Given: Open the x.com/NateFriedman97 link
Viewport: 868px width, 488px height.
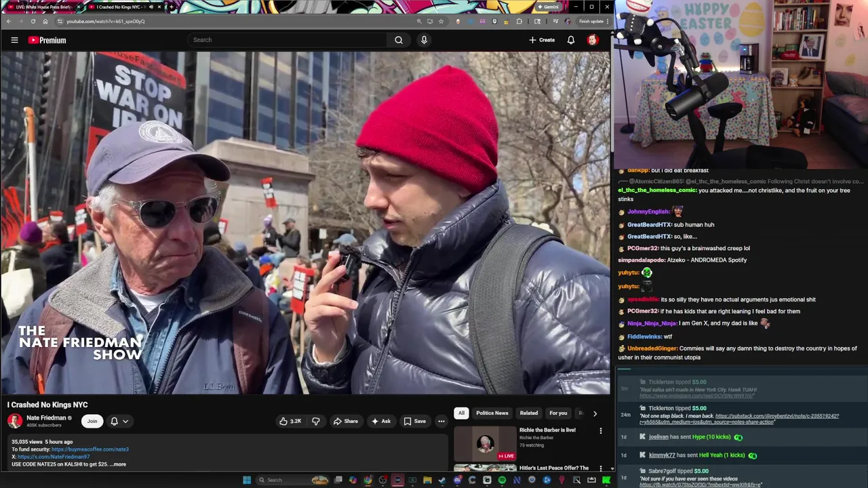Looking at the screenshot, I should (x=54, y=457).
